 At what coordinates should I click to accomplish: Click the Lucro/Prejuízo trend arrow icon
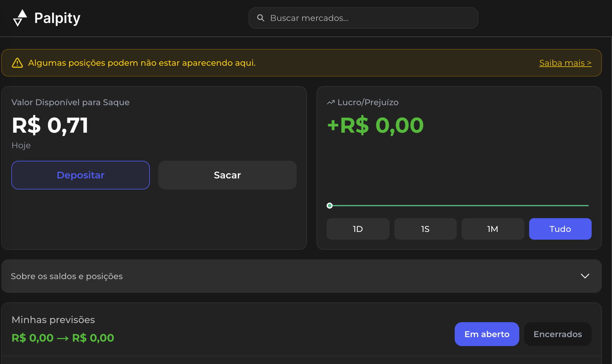click(x=331, y=103)
